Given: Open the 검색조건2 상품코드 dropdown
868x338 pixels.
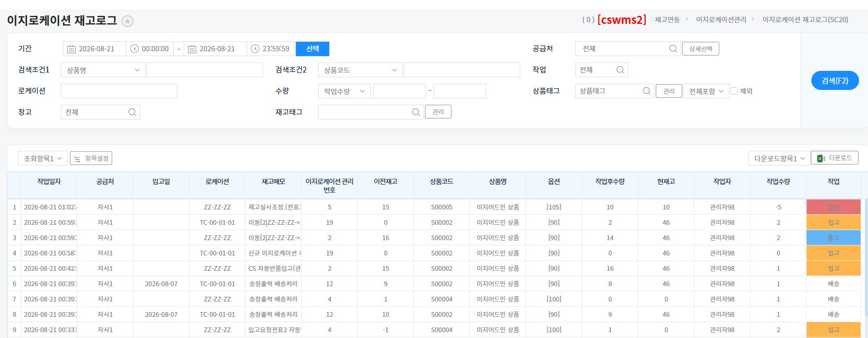Looking at the screenshot, I should click(360, 70).
